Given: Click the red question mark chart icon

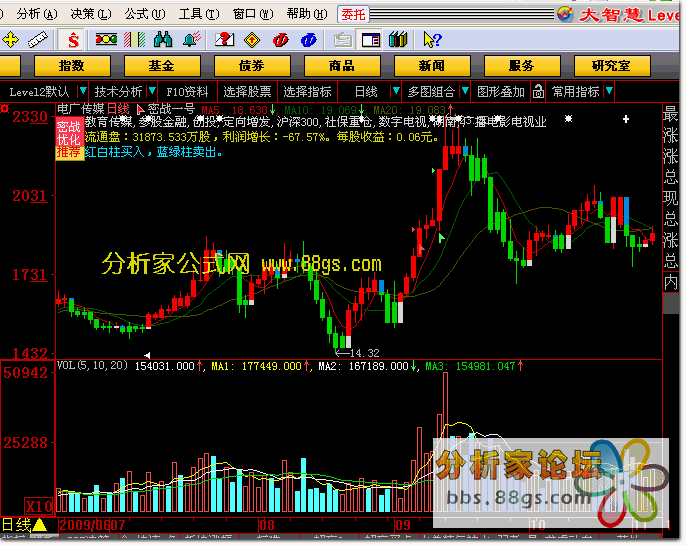Looking at the screenshot, I should click(224, 40).
